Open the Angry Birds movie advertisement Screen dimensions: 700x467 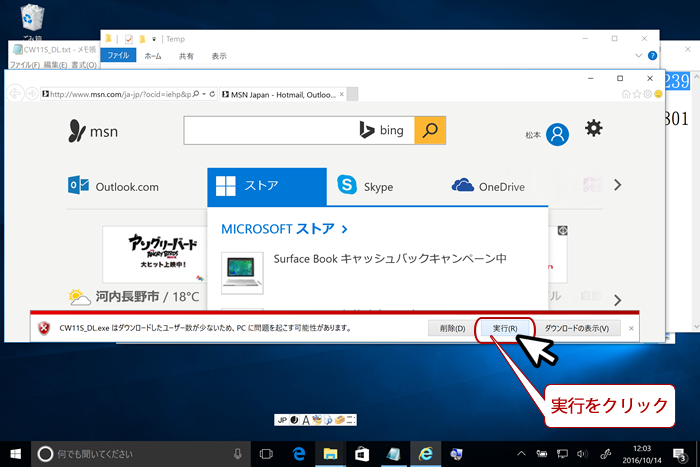pos(154,254)
